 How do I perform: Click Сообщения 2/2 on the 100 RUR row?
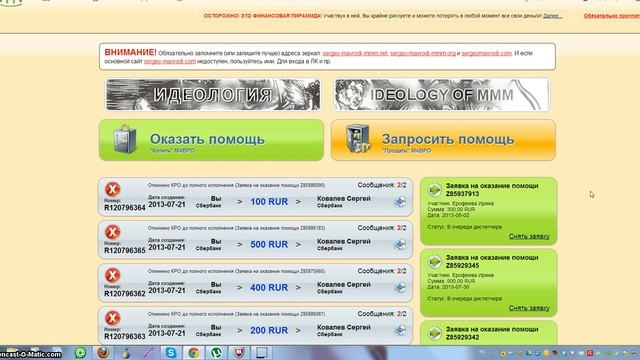(382, 185)
